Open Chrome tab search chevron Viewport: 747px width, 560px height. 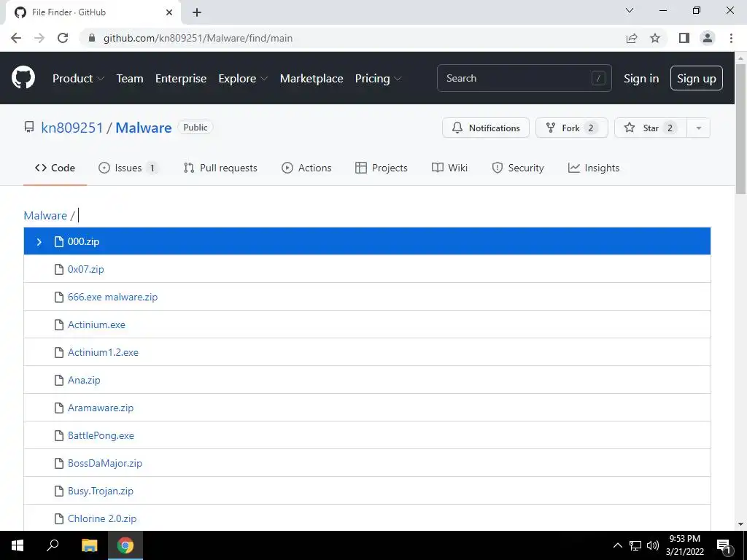[630, 10]
